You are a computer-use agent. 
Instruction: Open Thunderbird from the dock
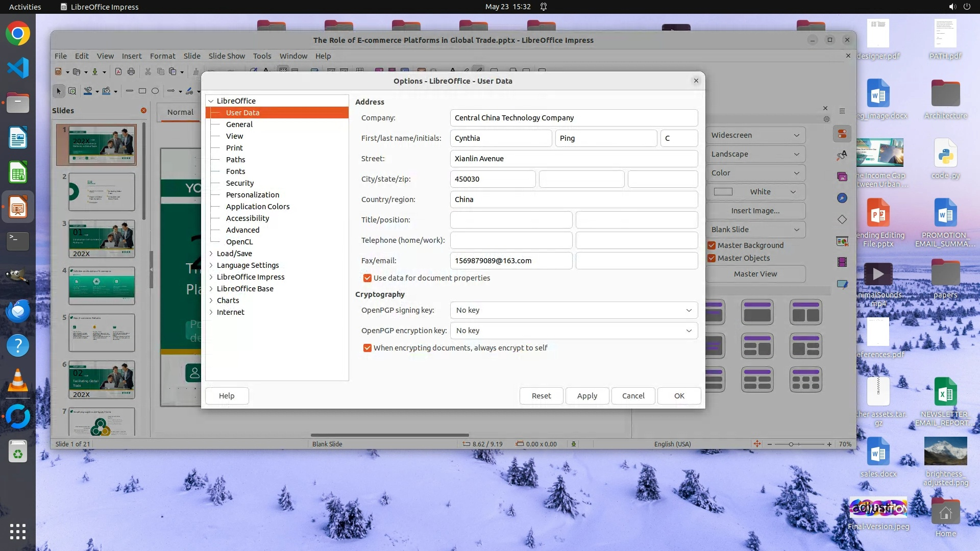pyautogui.click(x=18, y=311)
